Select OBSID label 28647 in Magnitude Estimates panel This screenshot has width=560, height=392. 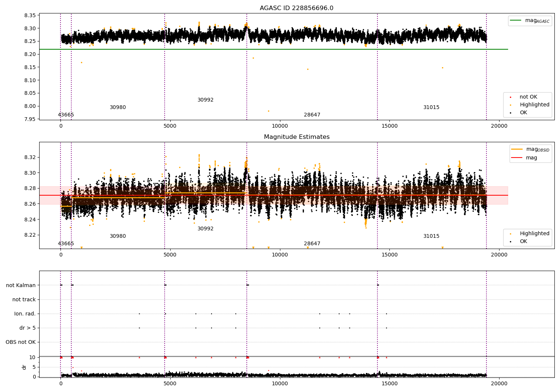(x=312, y=244)
